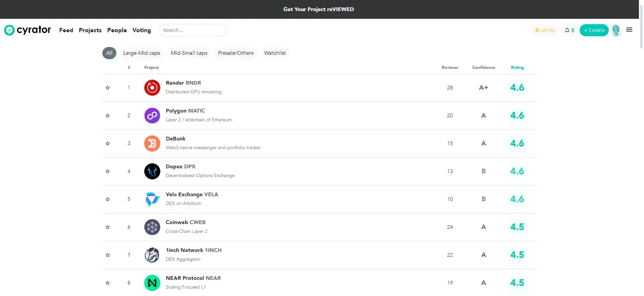This screenshot has width=644, height=296.
Task: Click the Polygon MATIC logo
Action: click(152, 116)
